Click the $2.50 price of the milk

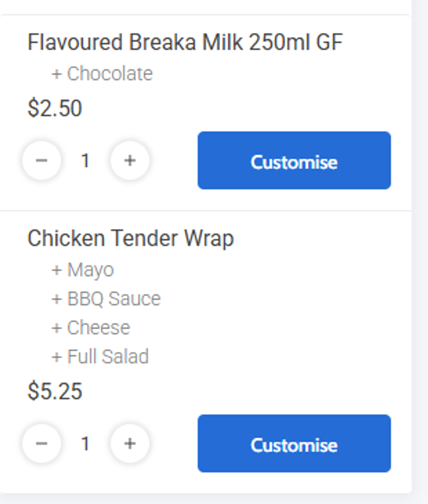click(55, 108)
